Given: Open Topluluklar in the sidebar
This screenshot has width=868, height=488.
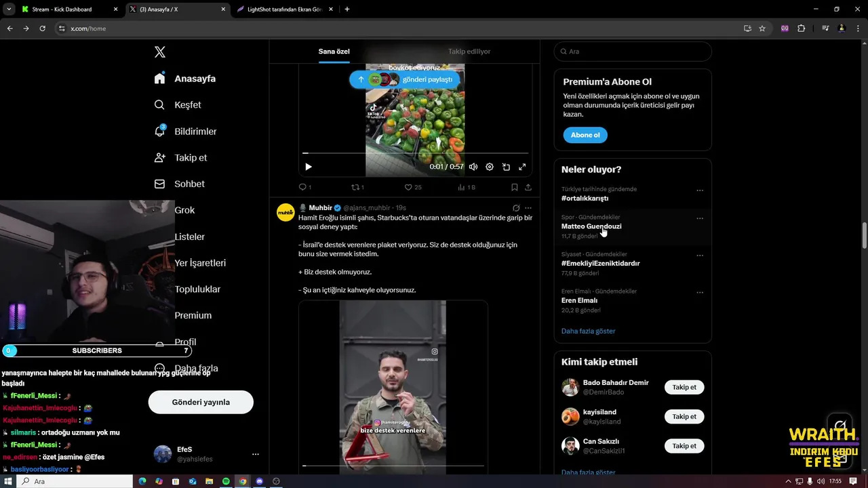Looking at the screenshot, I should point(197,289).
